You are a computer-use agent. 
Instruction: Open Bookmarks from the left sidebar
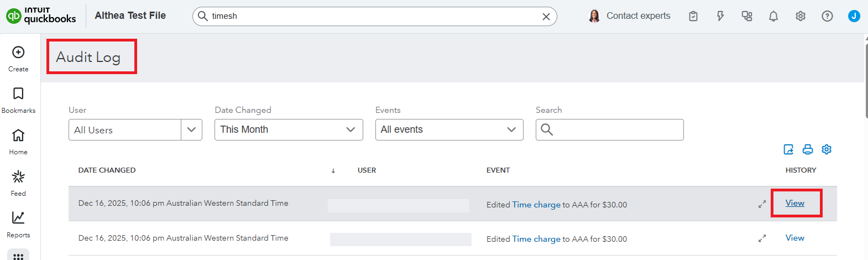(18, 94)
